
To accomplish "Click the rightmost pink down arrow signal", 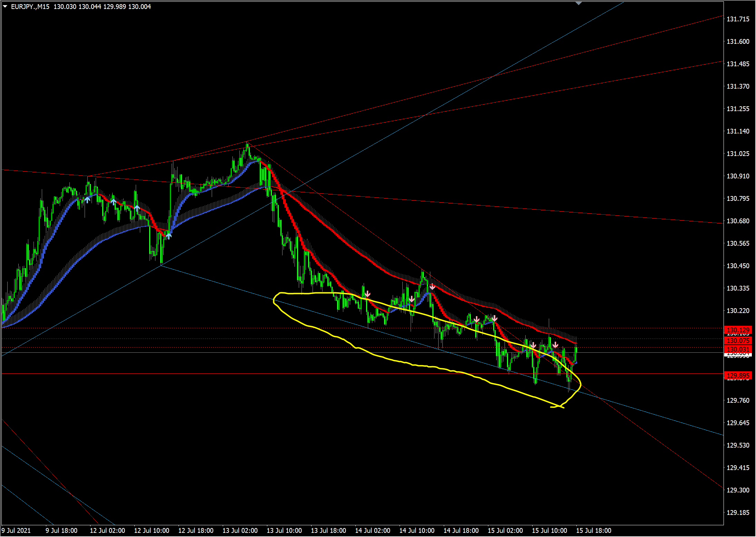I will pos(555,345).
